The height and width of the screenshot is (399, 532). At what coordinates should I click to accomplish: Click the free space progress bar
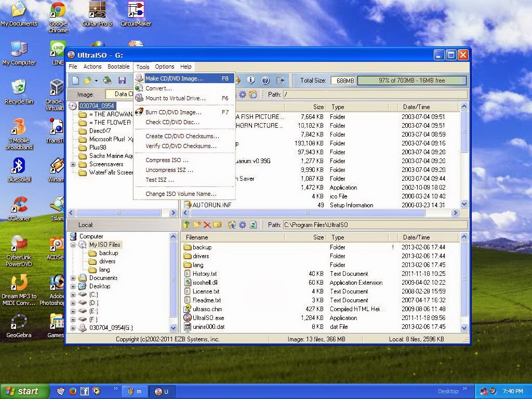pyautogui.click(x=411, y=81)
